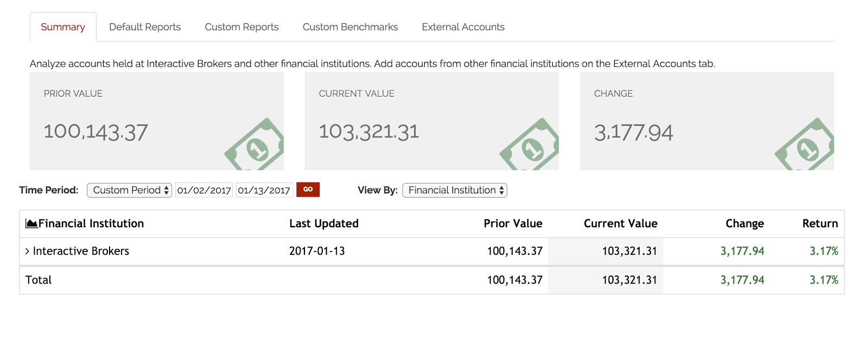
Task: Sort by the Current Value column header
Action: click(x=620, y=224)
